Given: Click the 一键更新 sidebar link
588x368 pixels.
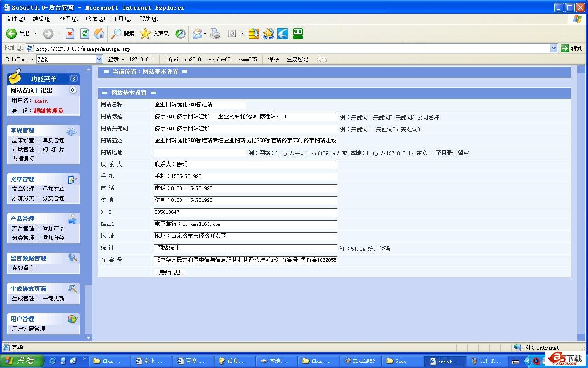Looking at the screenshot, I should pos(53,299).
